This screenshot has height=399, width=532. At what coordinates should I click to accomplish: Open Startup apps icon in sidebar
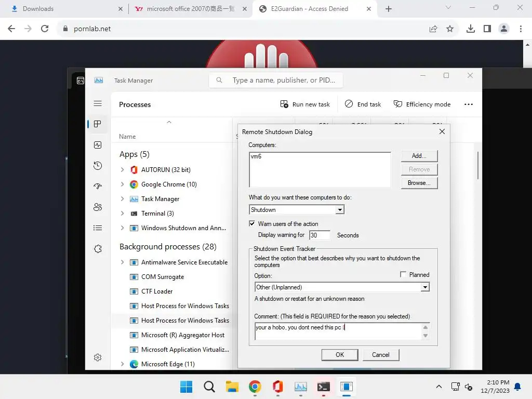click(98, 187)
